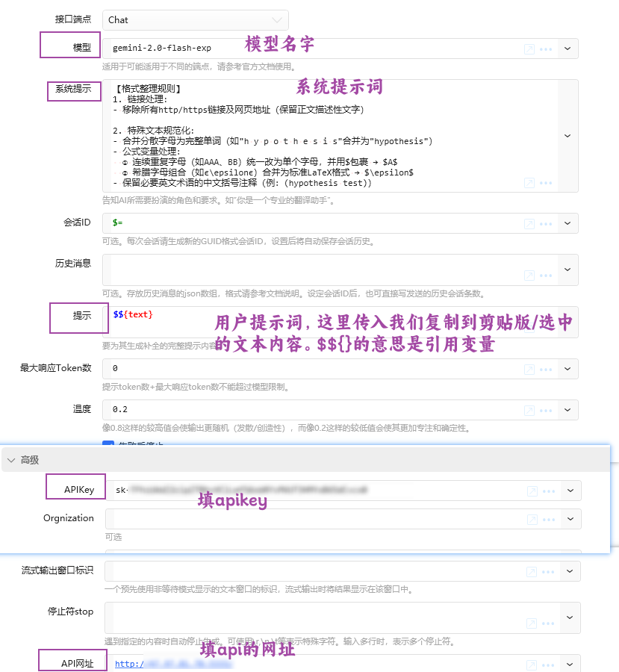
Task: Expand the chevron in the 会话ID row
Action: [x=567, y=223]
